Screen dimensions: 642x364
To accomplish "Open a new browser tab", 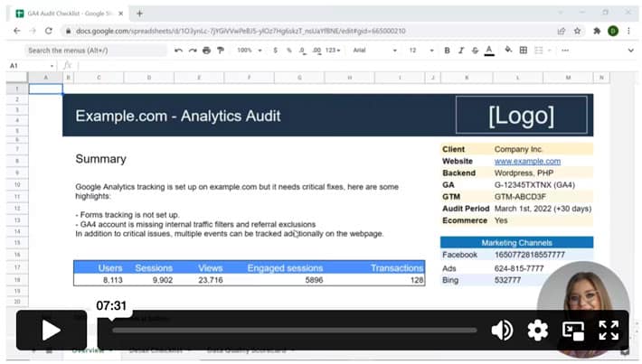I will pos(139,14).
